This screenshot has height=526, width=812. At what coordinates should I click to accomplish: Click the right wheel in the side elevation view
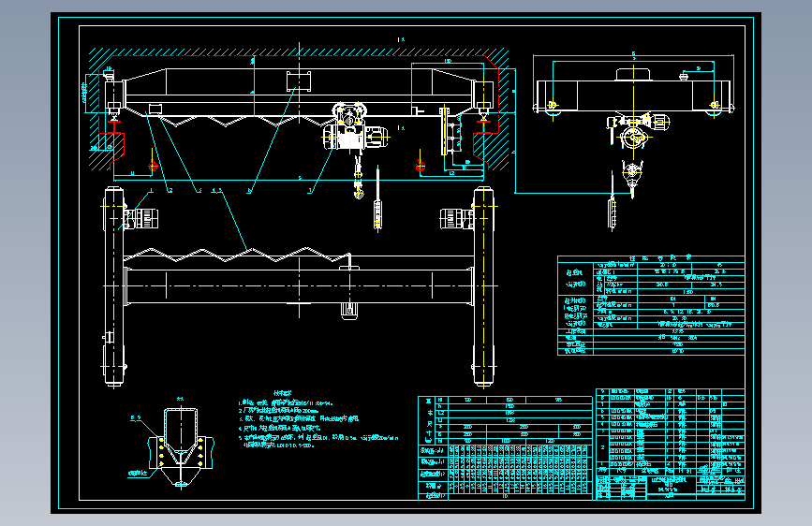(716, 106)
